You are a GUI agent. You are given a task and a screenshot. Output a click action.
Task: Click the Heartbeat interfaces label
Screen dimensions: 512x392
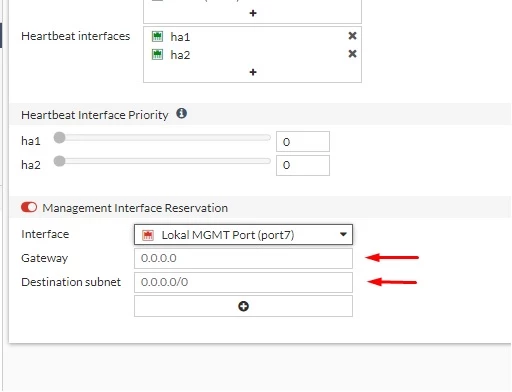click(x=76, y=36)
